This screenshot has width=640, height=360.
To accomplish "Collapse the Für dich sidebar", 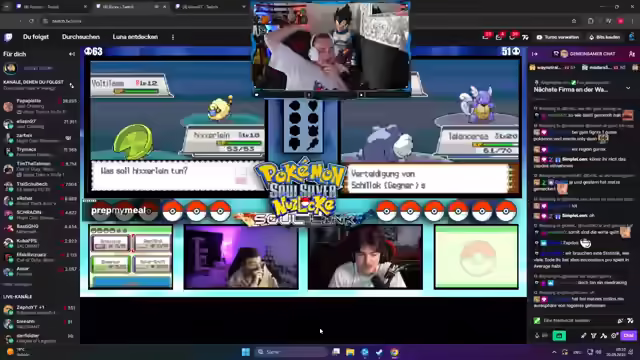I will click(x=72, y=54).
